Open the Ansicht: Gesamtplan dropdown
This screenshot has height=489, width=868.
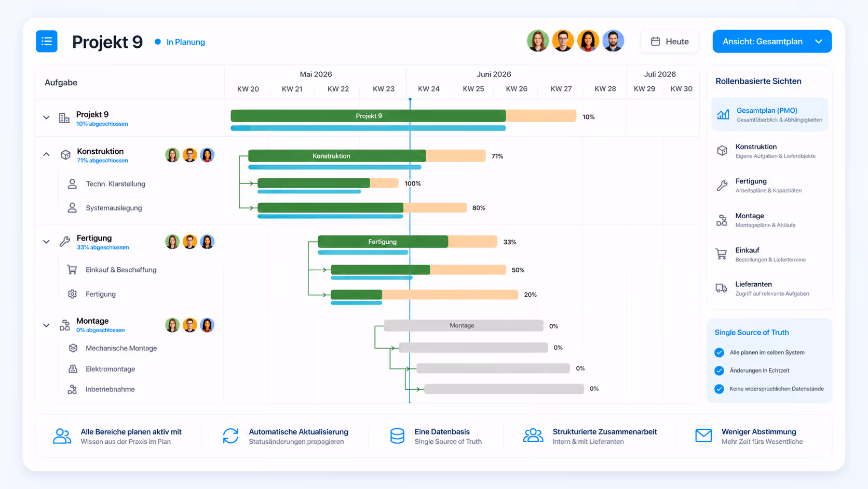(x=772, y=42)
